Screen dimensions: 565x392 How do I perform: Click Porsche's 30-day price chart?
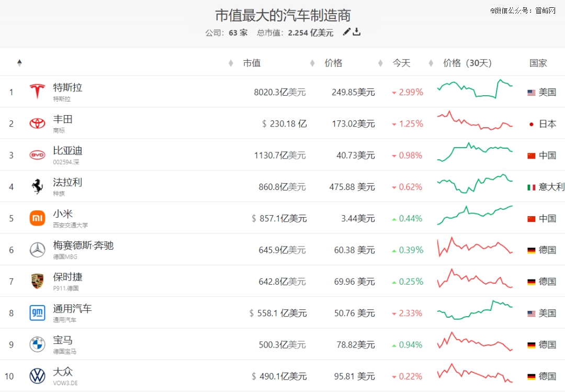(475, 278)
